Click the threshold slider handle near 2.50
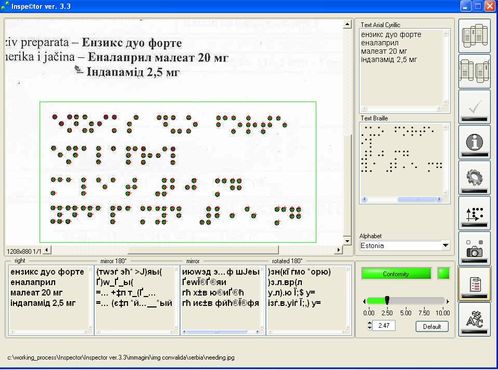This screenshot has width=498, height=370. [387, 300]
